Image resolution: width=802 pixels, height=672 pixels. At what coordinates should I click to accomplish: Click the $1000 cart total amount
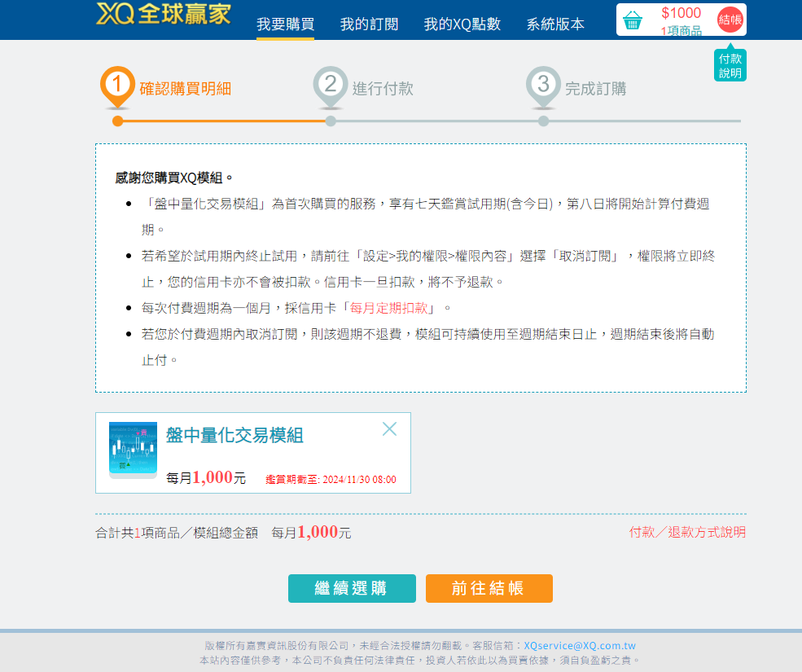[x=681, y=13]
